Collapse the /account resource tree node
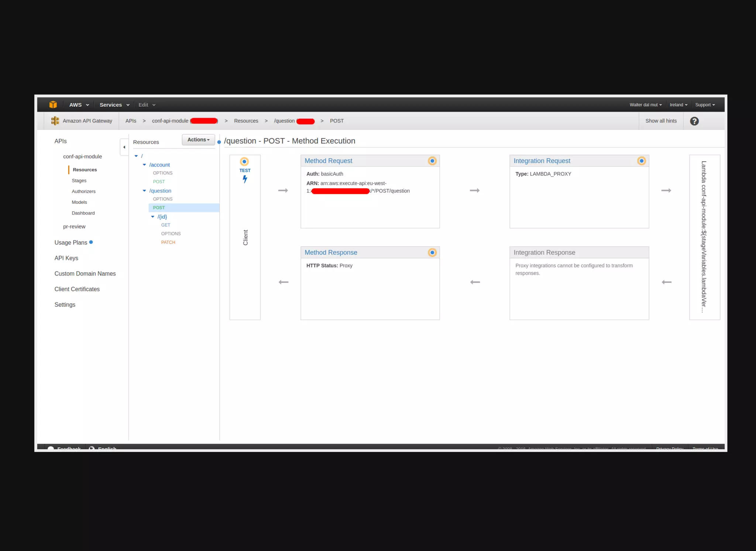Screen dimensions: 756x551 click(144, 165)
